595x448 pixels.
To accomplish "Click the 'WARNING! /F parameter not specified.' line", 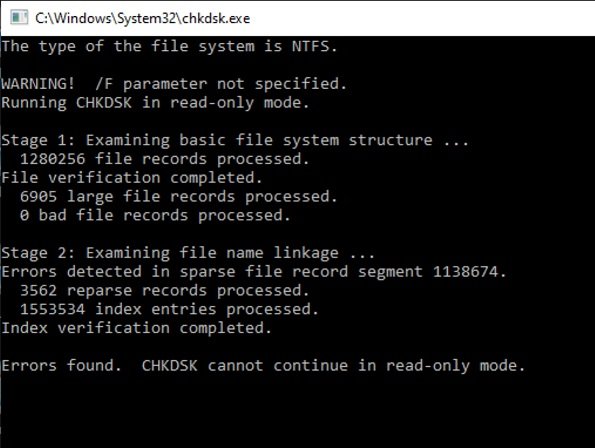I will (174, 84).
